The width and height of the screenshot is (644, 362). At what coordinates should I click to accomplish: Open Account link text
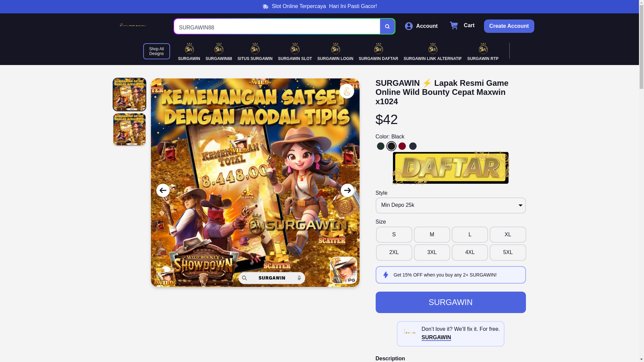(x=427, y=26)
